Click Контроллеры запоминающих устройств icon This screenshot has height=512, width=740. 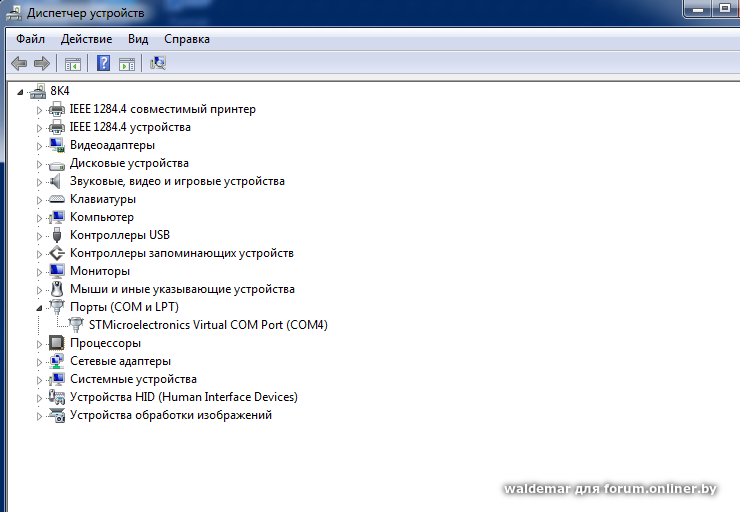pyautogui.click(x=57, y=253)
